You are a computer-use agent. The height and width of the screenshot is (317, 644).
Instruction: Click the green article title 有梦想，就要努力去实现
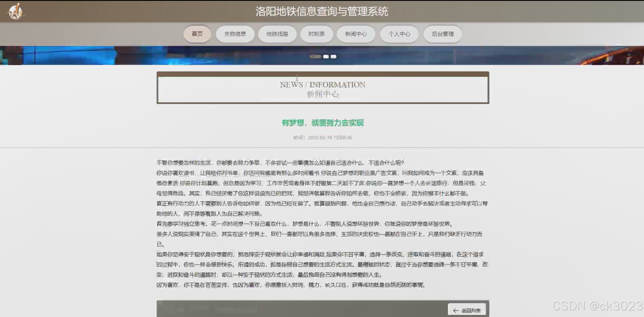(x=322, y=123)
